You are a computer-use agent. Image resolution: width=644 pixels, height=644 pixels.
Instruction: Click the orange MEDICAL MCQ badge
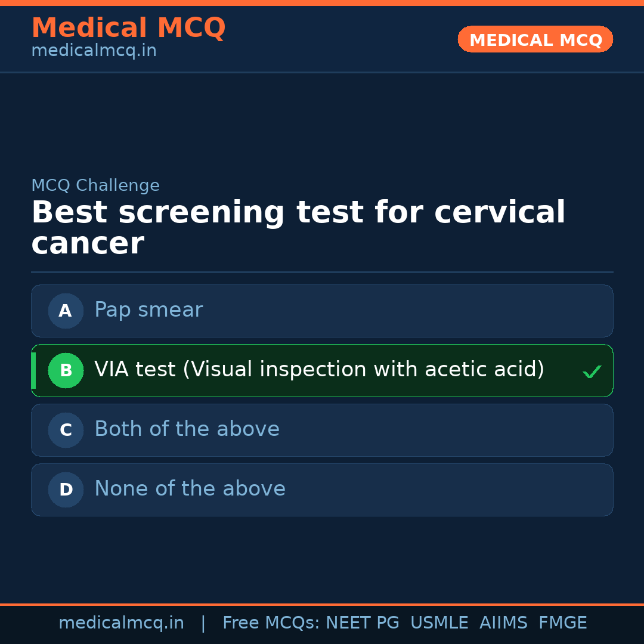click(x=535, y=39)
